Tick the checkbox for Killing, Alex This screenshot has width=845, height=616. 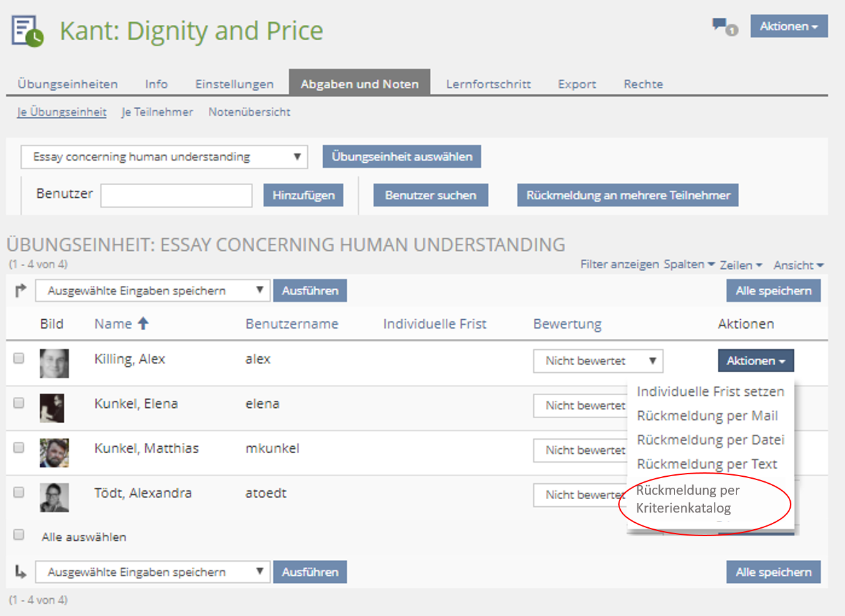click(x=19, y=358)
